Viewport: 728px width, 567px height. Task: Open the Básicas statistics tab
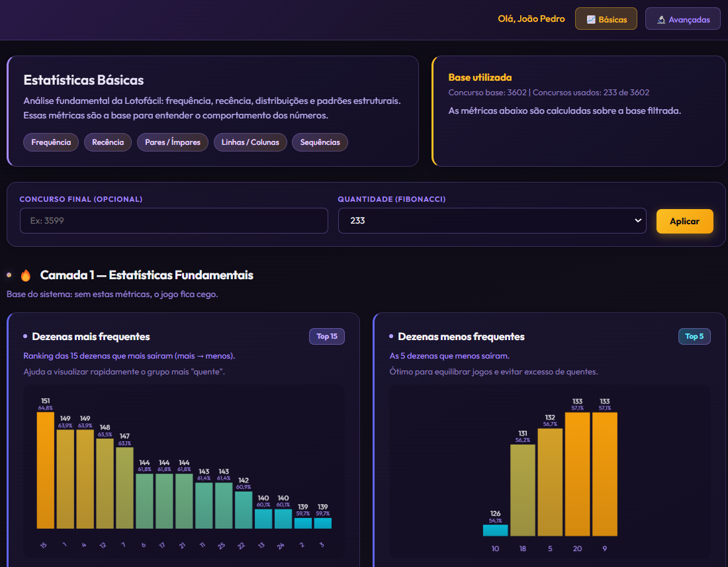(606, 19)
